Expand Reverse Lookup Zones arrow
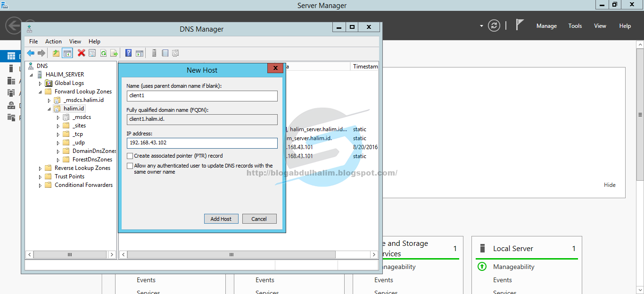644x294 pixels. 40,168
